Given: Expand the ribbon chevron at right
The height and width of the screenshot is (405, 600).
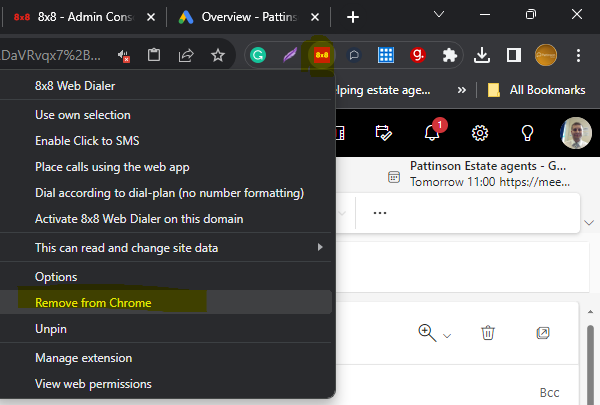Looking at the screenshot, I should pyautogui.click(x=589, y=222).
